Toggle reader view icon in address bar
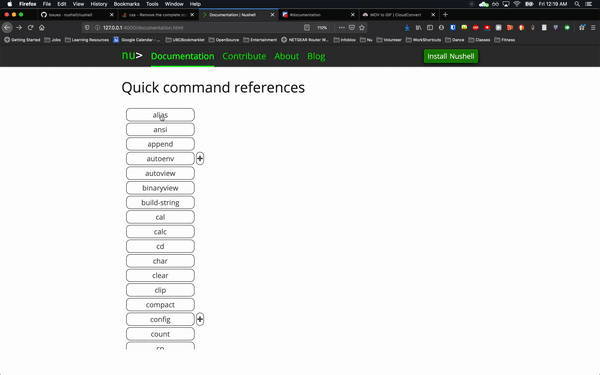Image resolution: width=600 pixels, height=375 pixels. [307, 28]
